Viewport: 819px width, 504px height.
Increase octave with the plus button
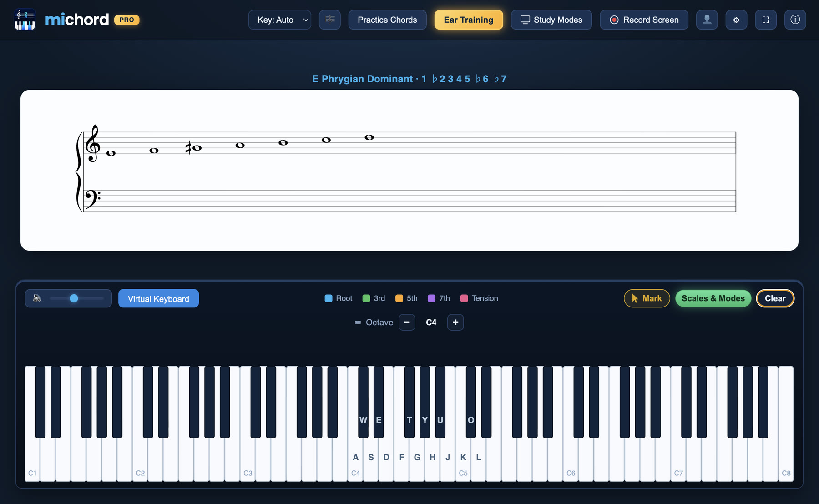coord(455,322)
